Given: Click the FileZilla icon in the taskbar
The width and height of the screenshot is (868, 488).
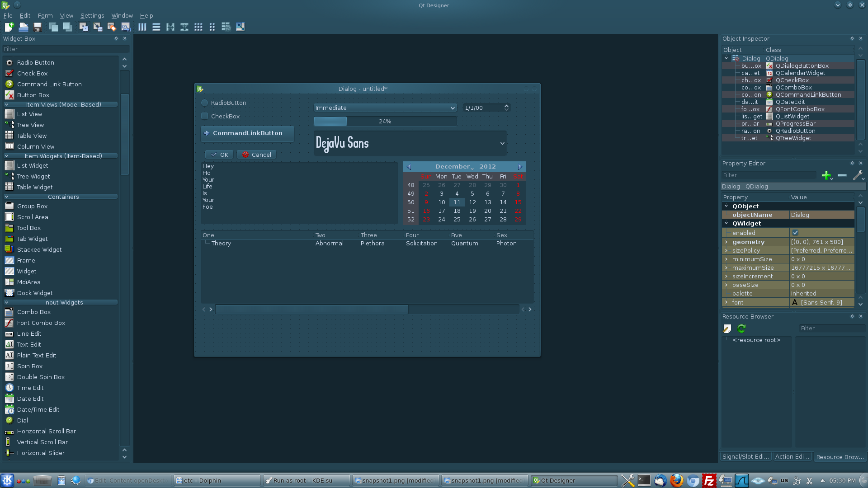Looking at the screenshot, I should pyautogui.click(x=709, y=480).
